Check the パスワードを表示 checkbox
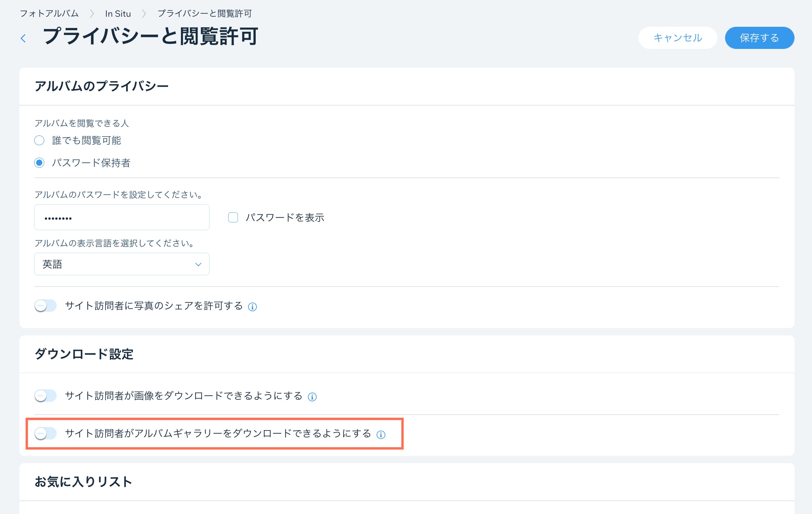The width and height of the screenshot is (812, 514). coord(233,217)
